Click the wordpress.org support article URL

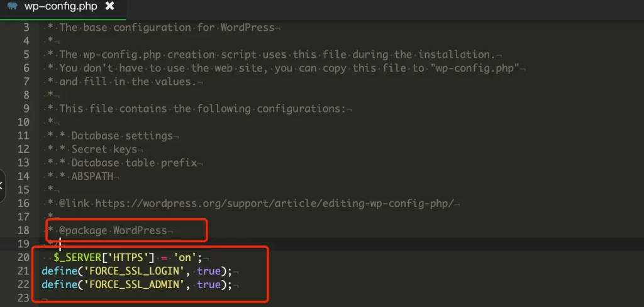click(x=275, y=203)
